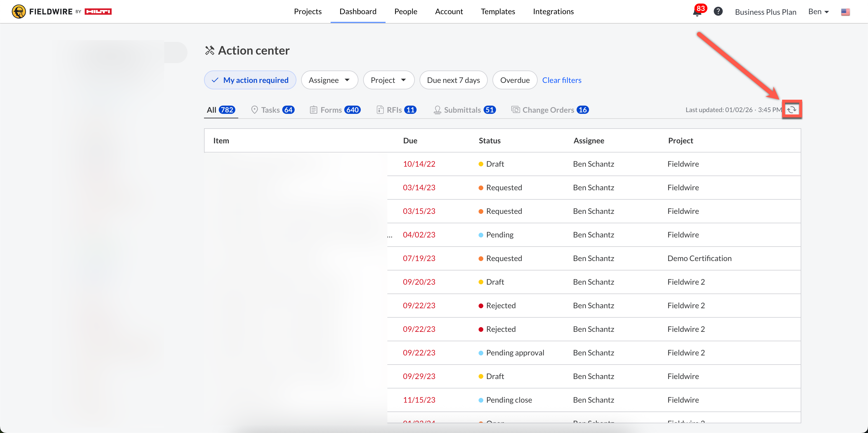Select the Forms tab clipboard icon
The image size is (868, 433).
[313, 110]
